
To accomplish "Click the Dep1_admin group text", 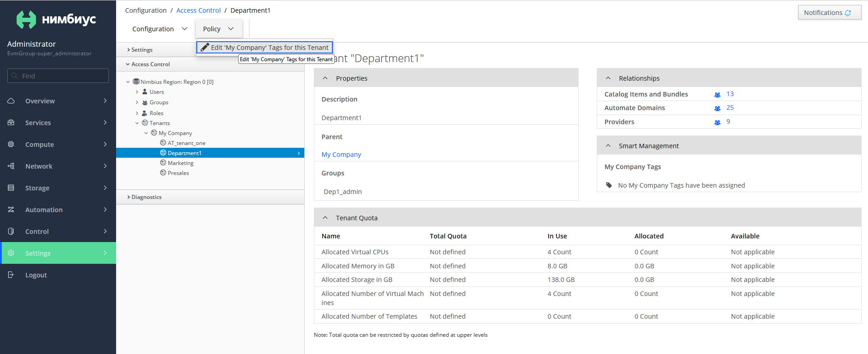I will pyautogui.click(x=342, y=191).
